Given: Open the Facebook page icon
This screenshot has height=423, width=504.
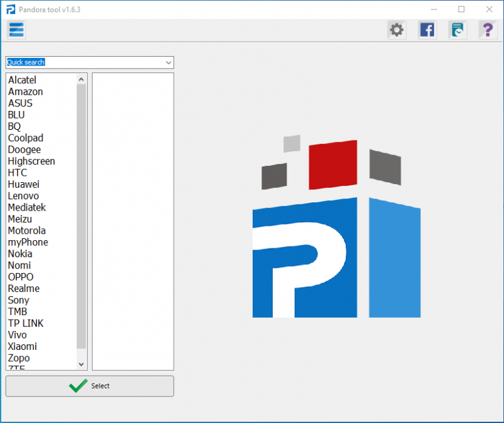Looking at the screenshot, I should (x=427, y=30).
